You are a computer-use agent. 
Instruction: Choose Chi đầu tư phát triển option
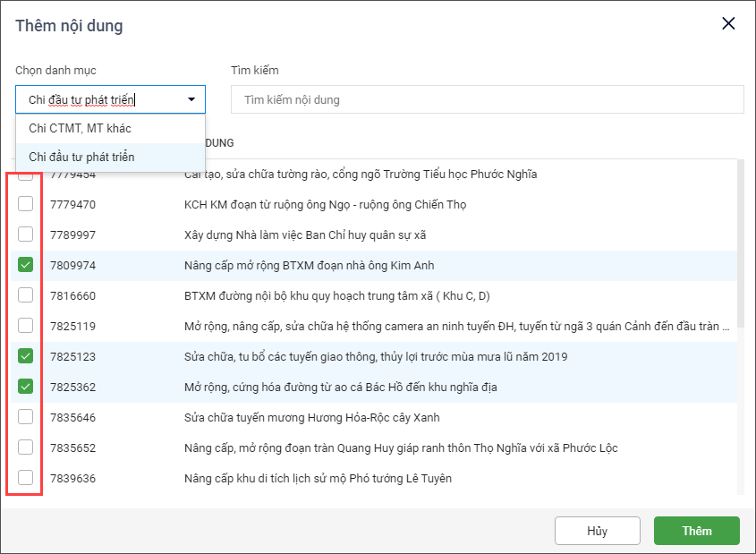pyautogui.click(x=81, y=157)
